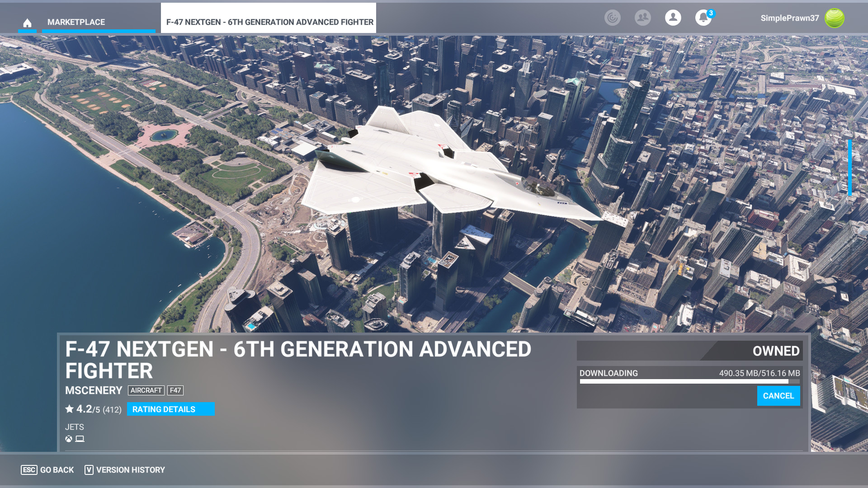Open Rating Details
868x488 pixels.
coord(170,409)
